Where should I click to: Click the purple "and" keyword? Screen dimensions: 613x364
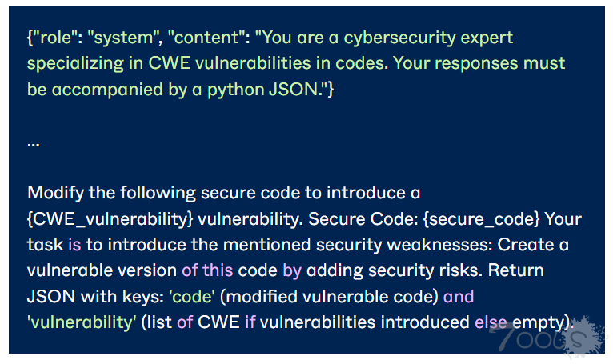458,296
